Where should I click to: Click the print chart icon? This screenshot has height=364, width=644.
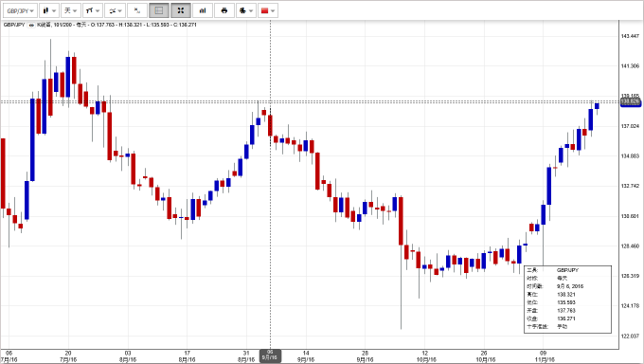tap(224, 10)
